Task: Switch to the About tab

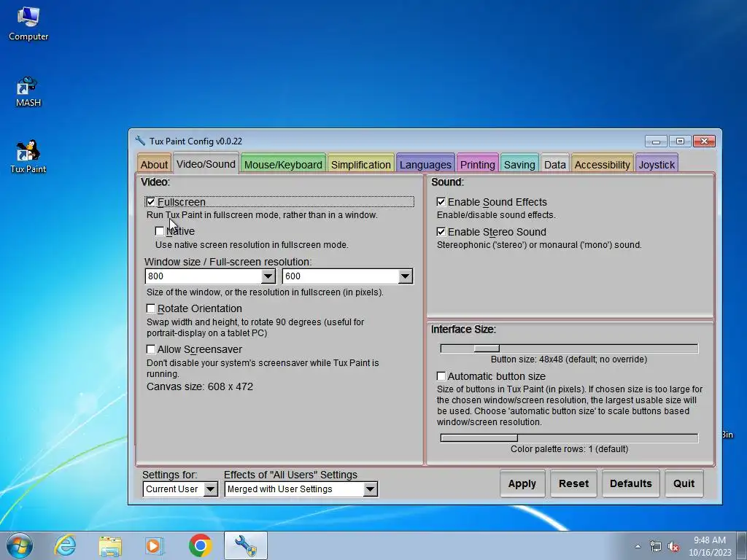Action: [x=154, y=164]
